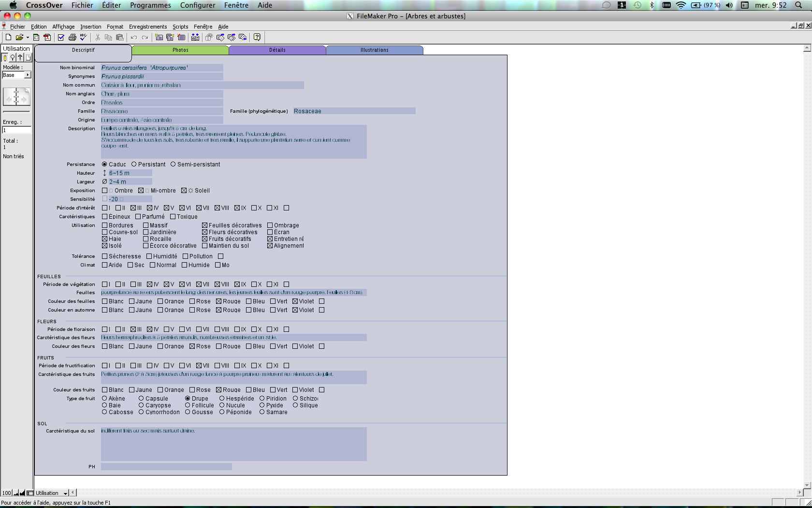Image resolution: width=812 pixels, height=508 pixels.
Task: Open the Utilisation mode popup at bottom
Action: (52, 493)
